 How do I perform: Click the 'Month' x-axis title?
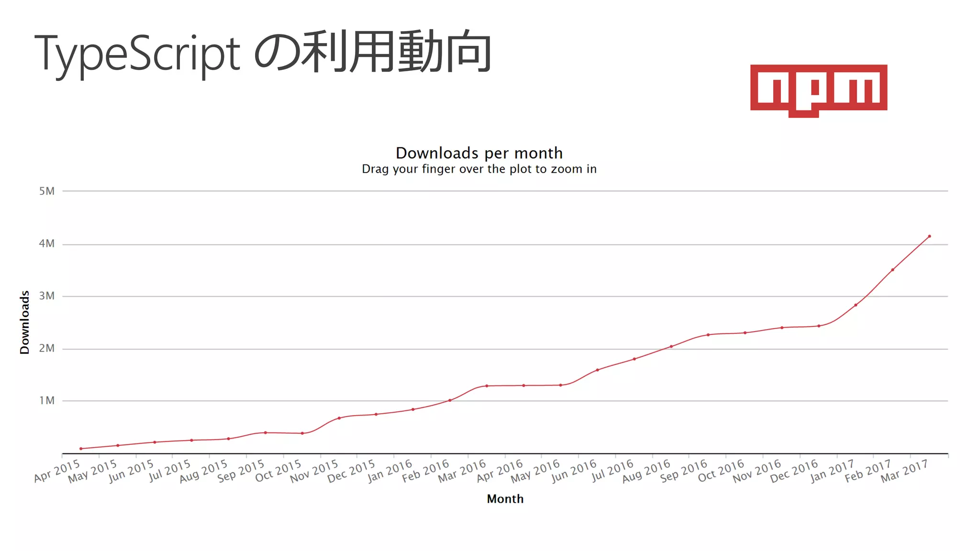click(x=505, y=499)
